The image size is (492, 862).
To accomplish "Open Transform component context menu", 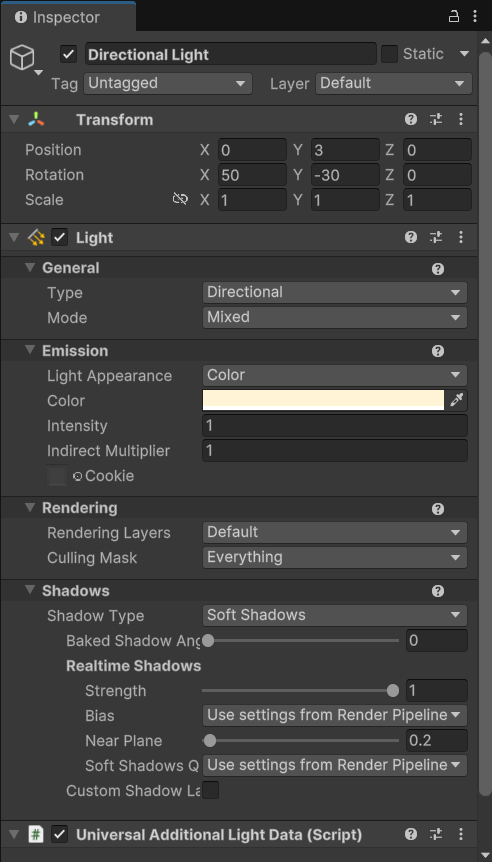I will 461,119.
